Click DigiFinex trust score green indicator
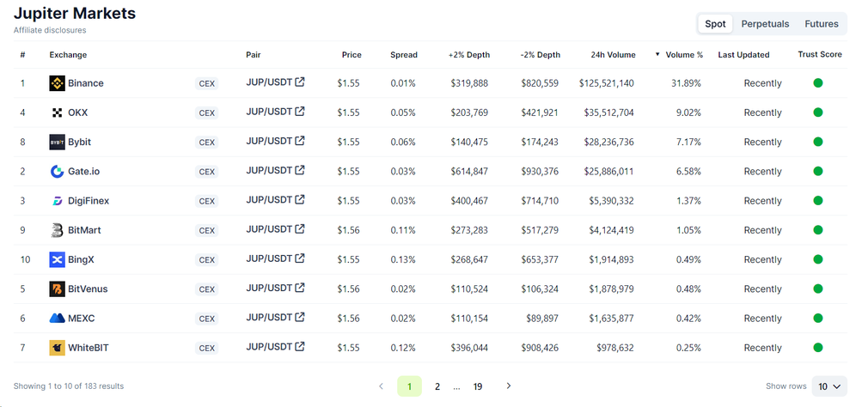Screen dimensions: 868x407 point(818,201)
